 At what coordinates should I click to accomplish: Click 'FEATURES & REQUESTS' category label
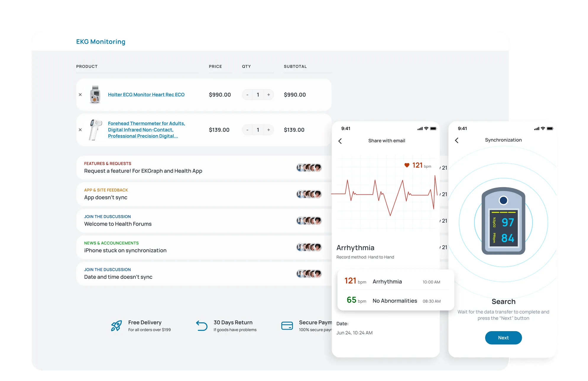[108, 164]
